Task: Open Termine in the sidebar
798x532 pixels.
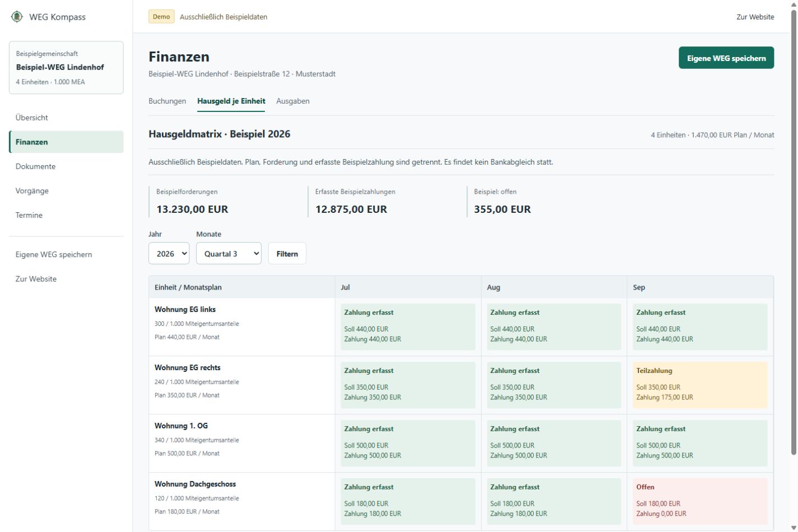Action: [x=66, y=215]
